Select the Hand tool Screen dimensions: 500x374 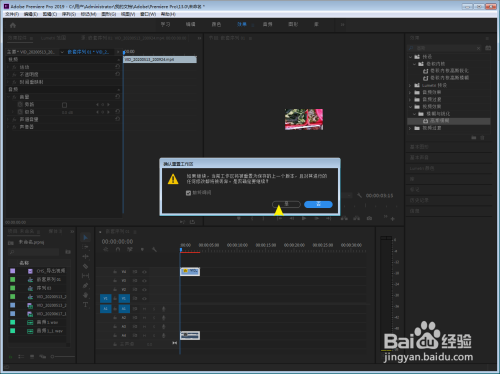click(x=85, y=295)
